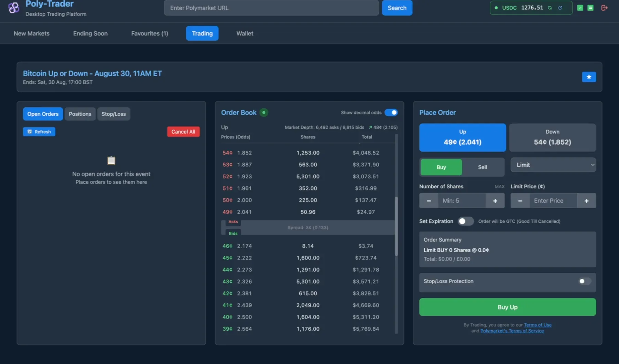Viewport: 619px width, 364px height.
Task: Click MAX for number of shares
Action: (499, 187)
